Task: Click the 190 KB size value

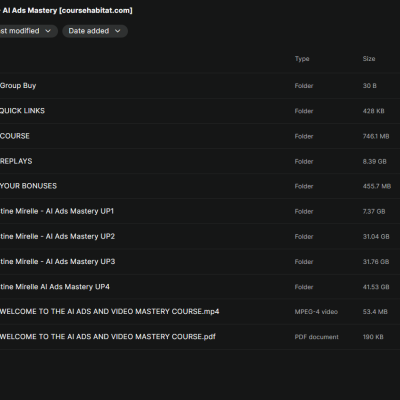Action: (x=373, y=337)
